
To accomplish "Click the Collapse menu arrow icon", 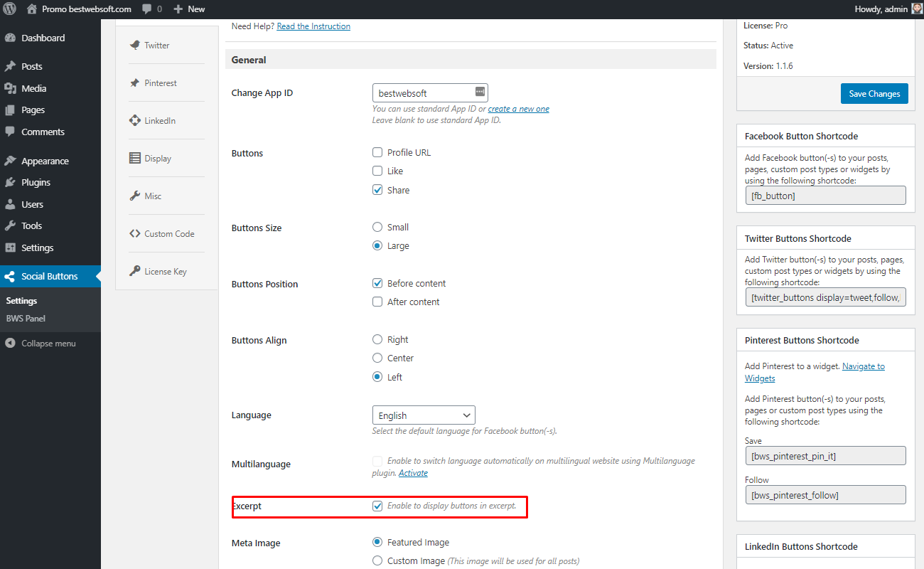I will click(10, 343).
